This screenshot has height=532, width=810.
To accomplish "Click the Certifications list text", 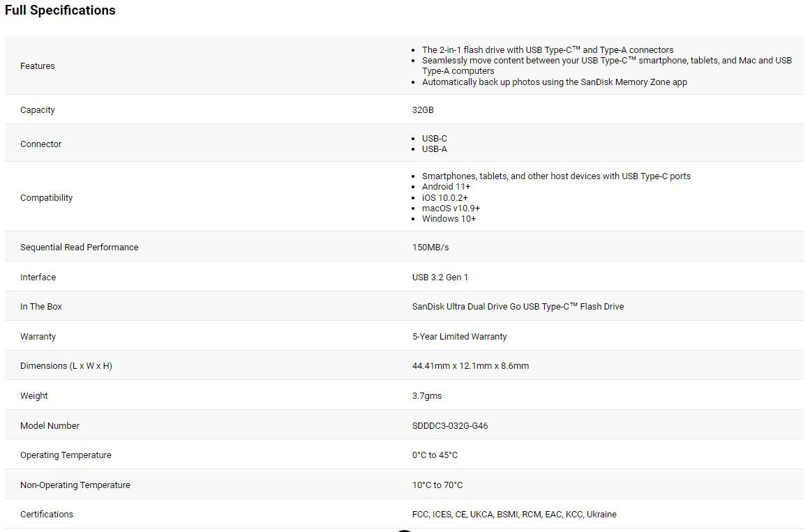I will click(514, 515).
